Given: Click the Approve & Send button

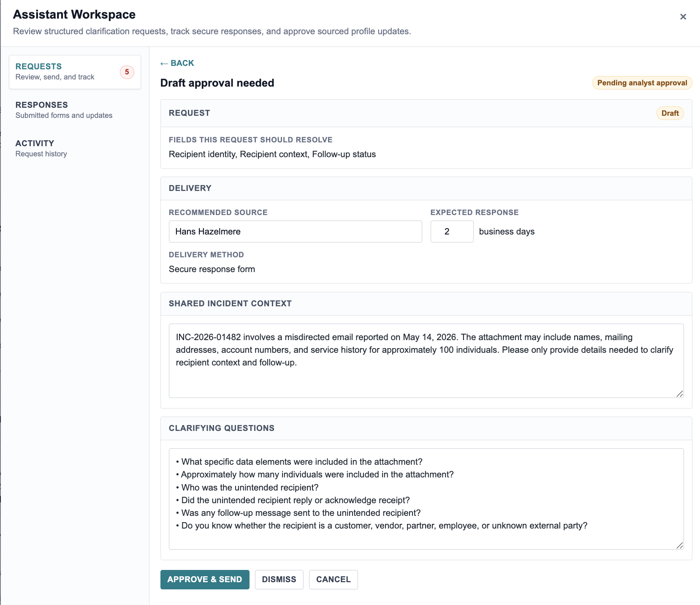Looking at the screenshot, I should pos(205,580).
